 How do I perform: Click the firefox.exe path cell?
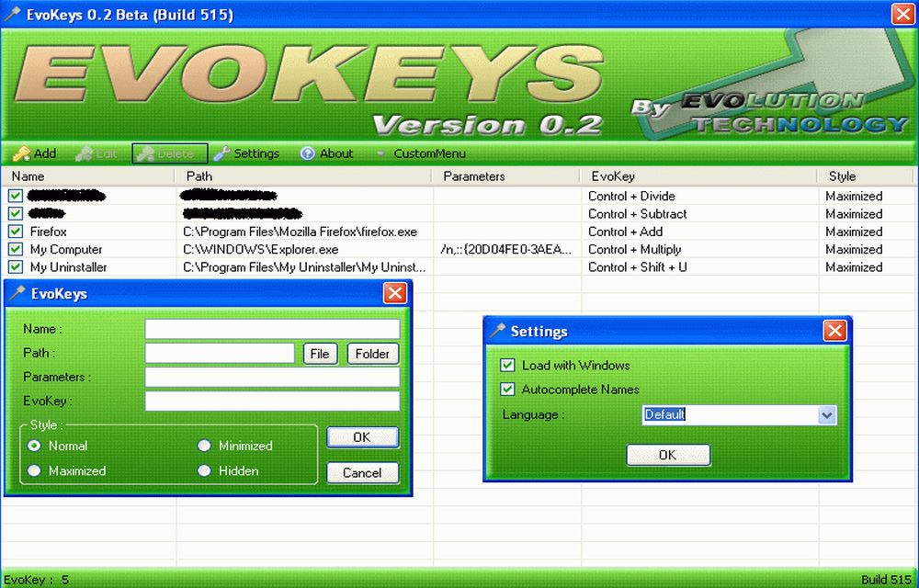(x=301, y=232)
